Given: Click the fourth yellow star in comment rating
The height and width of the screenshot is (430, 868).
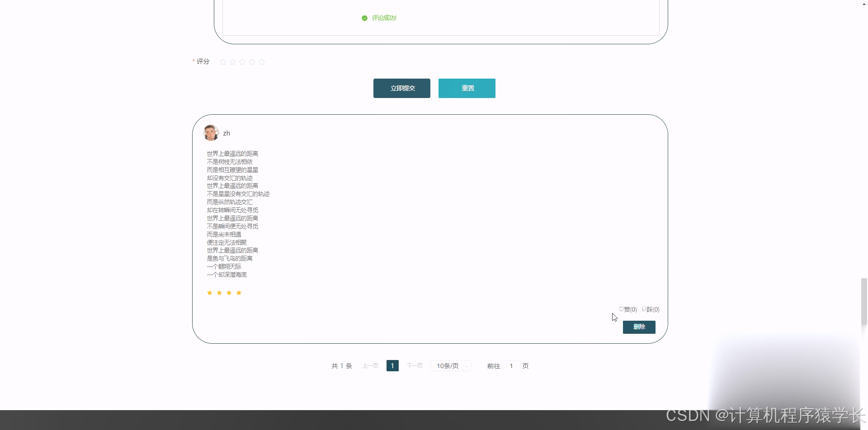Looking at the screenshot, I should (x=239, y=293).
